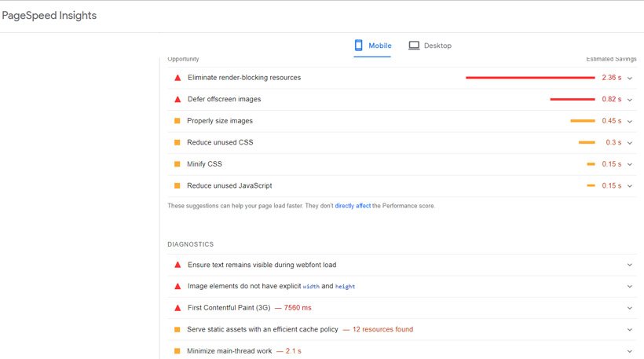The image size is (644, 359).
Task: Click red triangle beside webfont load audit
Action: point(177,265)
